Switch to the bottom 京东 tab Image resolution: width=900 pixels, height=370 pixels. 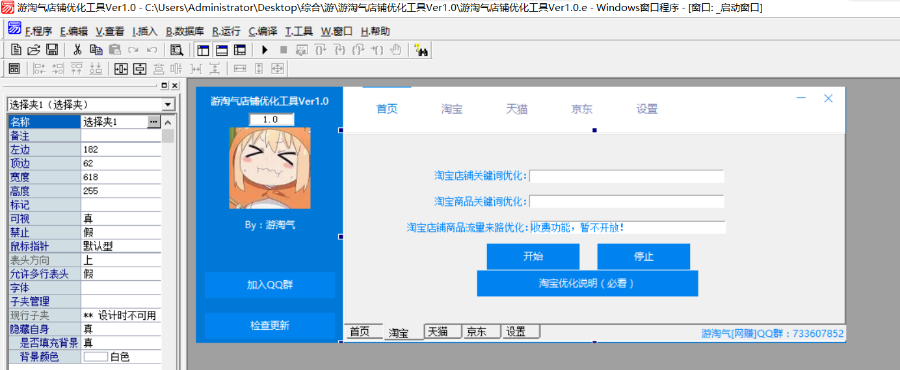482,332
